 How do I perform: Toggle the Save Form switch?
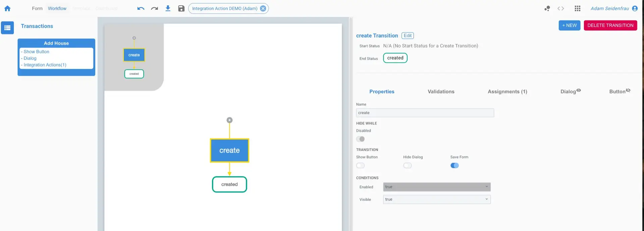pyautogui.click(x=454, y=166)
